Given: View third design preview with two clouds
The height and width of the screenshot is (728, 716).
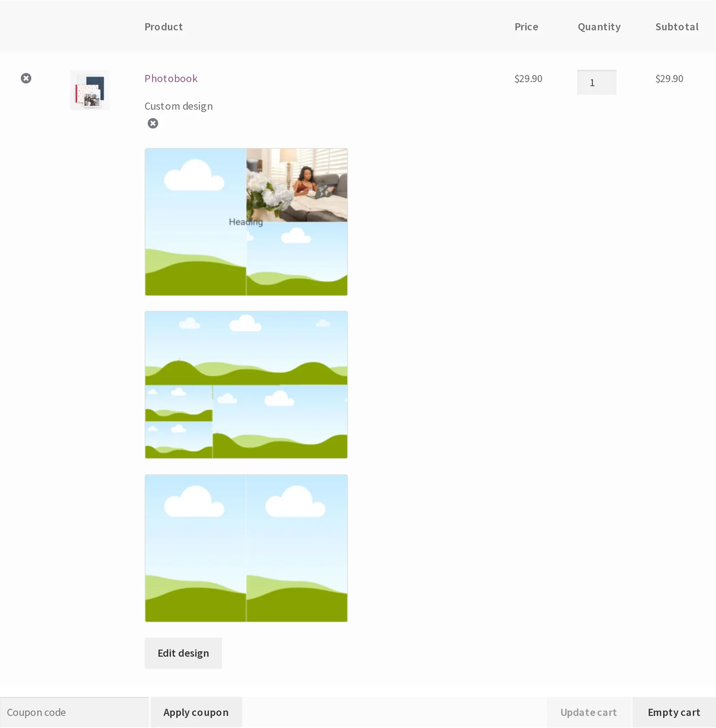Looking at the screenshot, I should click(246, 548).
